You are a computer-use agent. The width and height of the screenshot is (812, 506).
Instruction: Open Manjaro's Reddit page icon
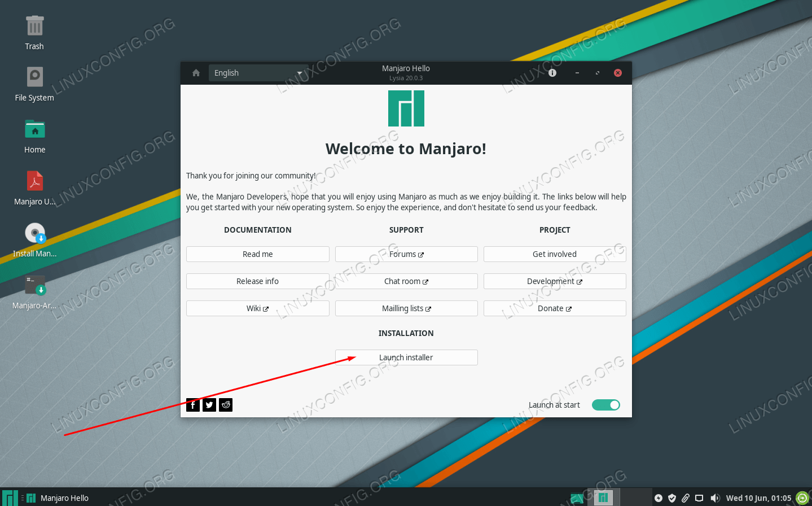226,405
